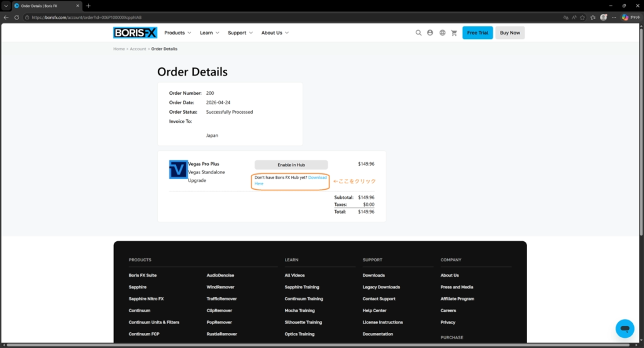Open the user account icon
This screenshot has height=348, width=644.
pyautogui.click(x=430, y=33)
